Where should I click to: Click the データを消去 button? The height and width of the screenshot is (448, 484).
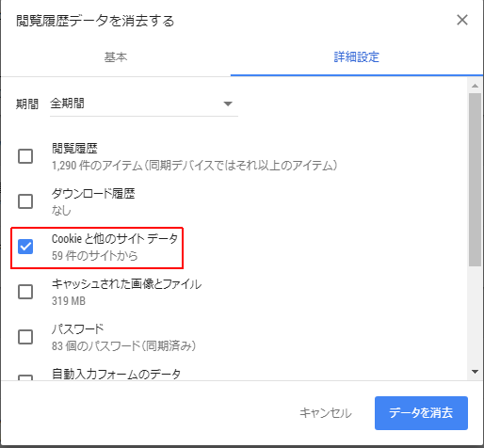tap(421, 413)
